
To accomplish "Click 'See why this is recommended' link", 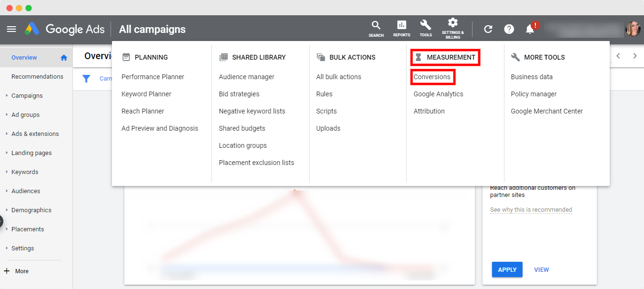I will click(x=531, y=210).
